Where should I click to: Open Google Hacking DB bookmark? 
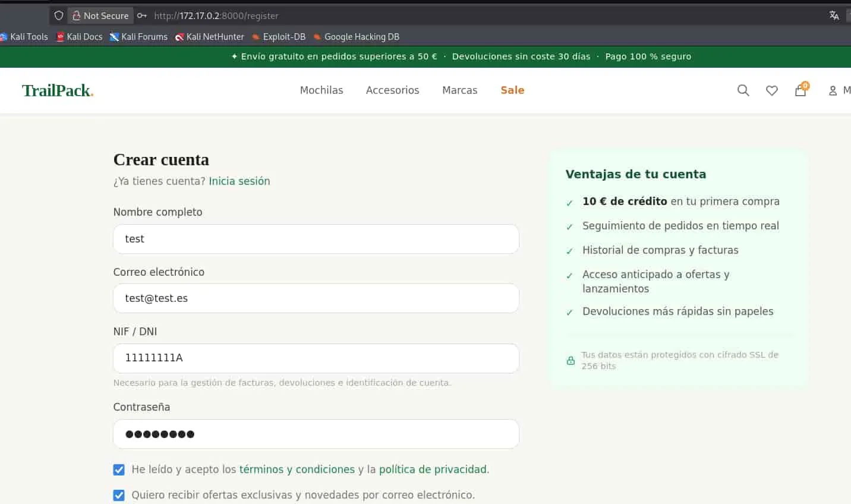point(356,37)
